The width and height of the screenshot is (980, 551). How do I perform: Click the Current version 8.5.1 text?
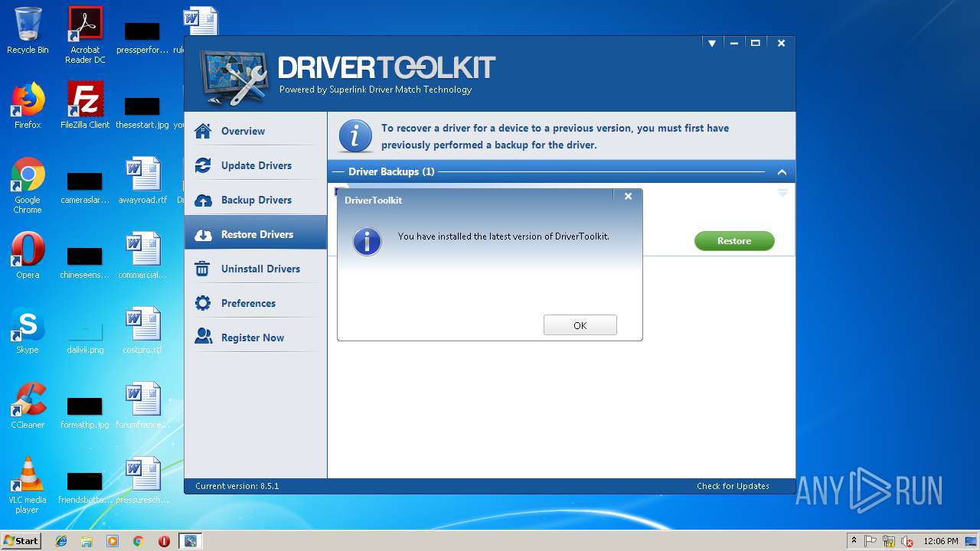point(237,486)
